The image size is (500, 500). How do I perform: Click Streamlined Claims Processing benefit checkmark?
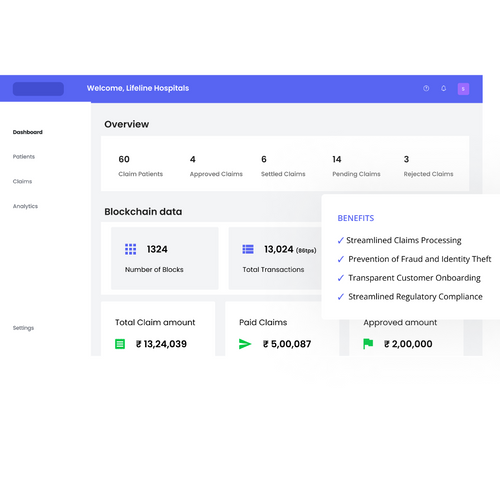[x=340, y=240]
